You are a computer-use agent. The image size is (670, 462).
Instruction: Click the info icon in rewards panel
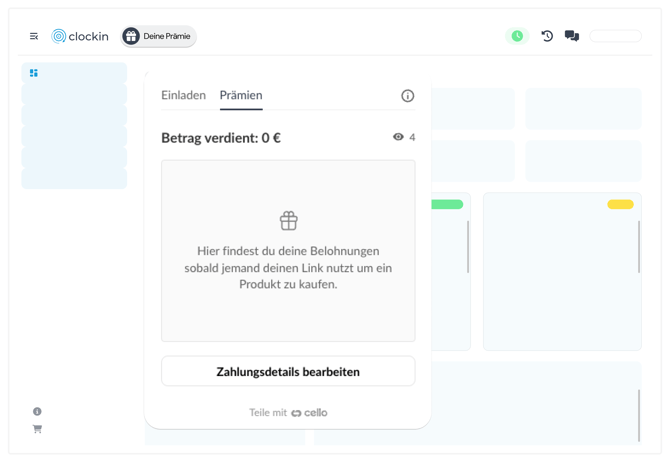(x=407, y=96)
